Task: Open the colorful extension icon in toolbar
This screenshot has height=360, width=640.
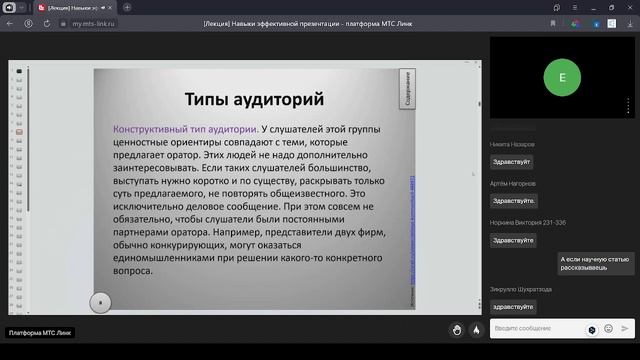Action: (575, 24)
